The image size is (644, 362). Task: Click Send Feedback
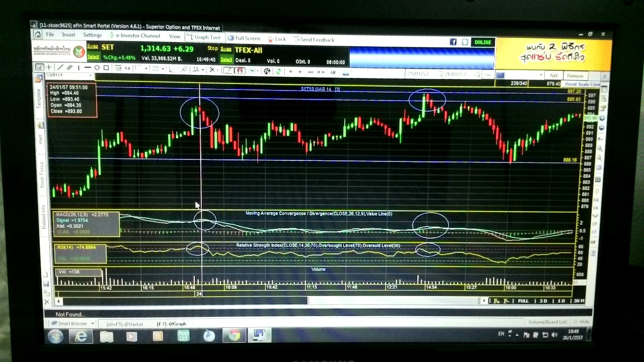click(x=314, y=39)
